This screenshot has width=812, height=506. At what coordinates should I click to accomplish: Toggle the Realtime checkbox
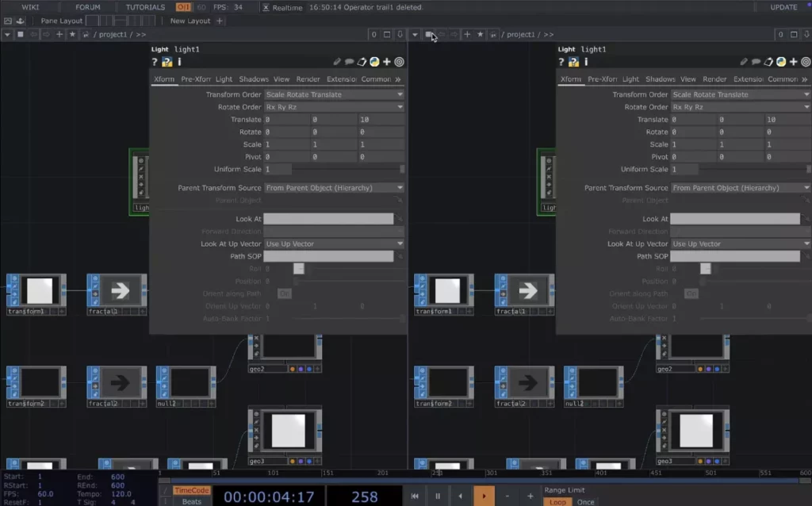(266, 7)
